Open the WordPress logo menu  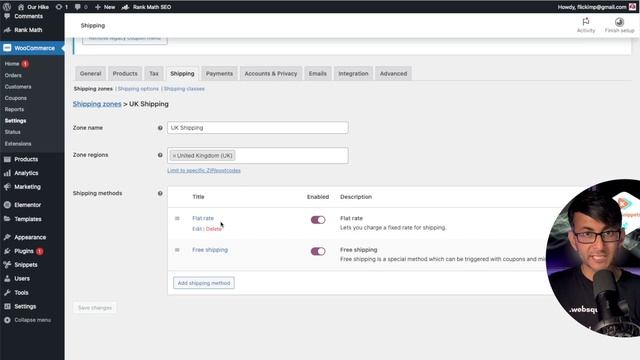pos(7,7)
